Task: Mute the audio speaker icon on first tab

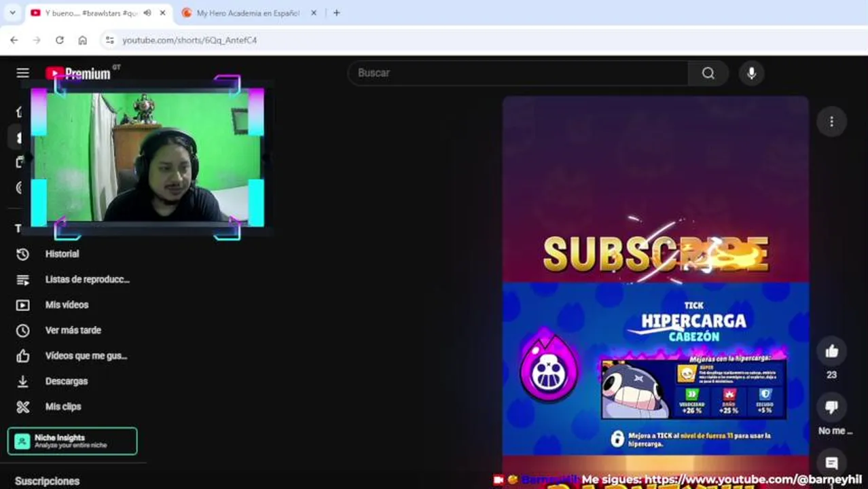Action: 147,13
